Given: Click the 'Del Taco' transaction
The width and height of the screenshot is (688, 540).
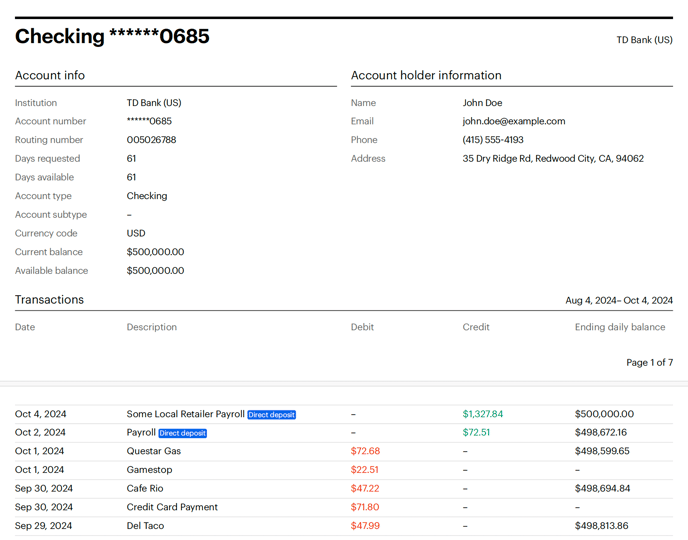Looking at the screenshot, I should click(x=145, y=526).
